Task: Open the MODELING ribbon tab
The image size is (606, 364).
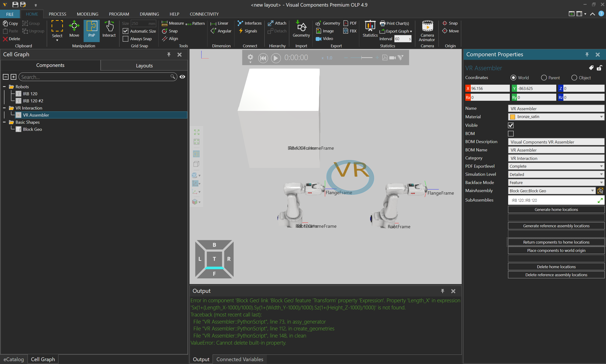Action: pos(87,14)
